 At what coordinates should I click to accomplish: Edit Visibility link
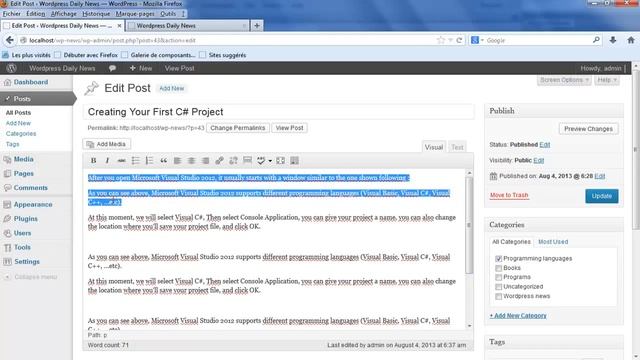pyautogui.click(x=538, y=160)
